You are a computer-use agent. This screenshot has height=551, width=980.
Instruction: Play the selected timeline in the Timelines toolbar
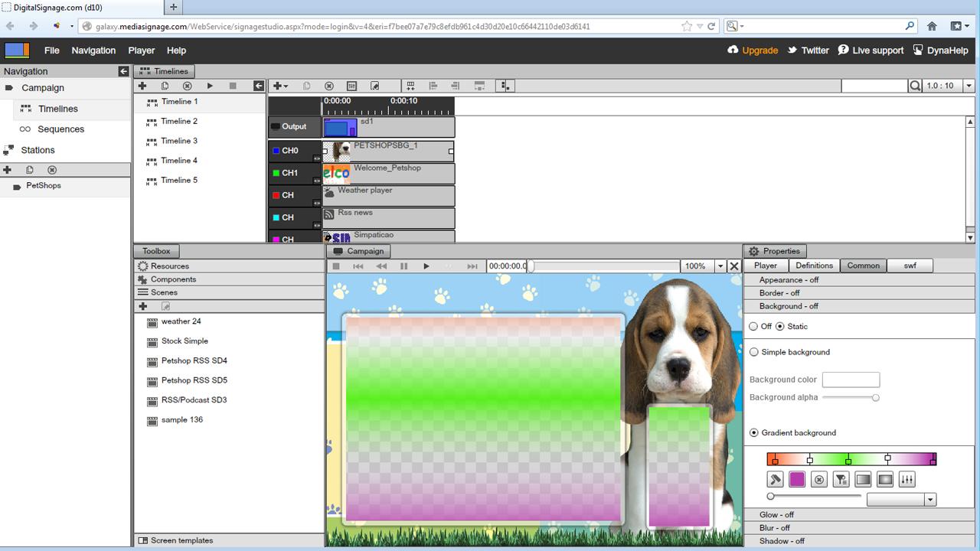[210, 86]
